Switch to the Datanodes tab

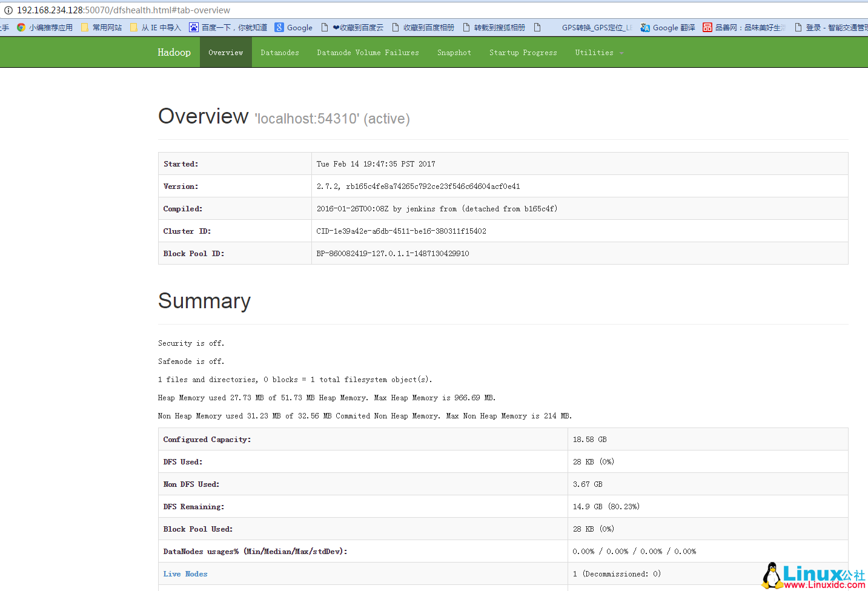pyautogui.click(x=280, y=53)
